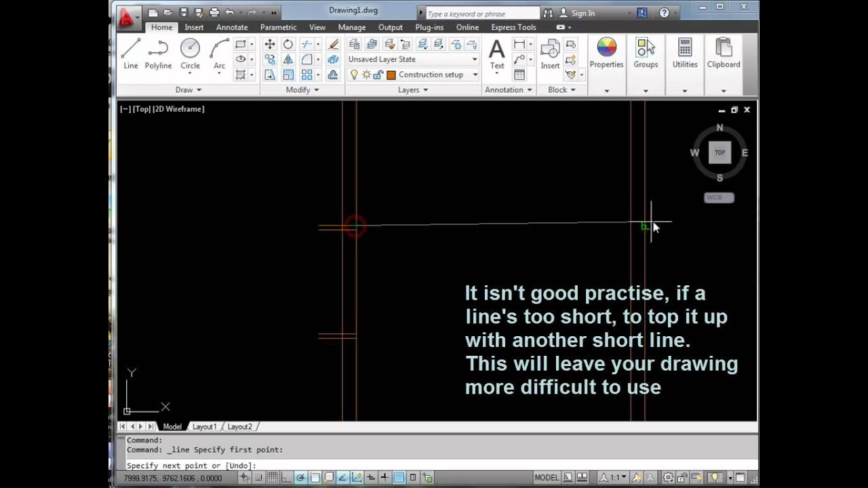Open Unsaved Layer State dropdown
The height and width of the screenshot is (488, 868).
pyautogui.click(x=413, y=59)
